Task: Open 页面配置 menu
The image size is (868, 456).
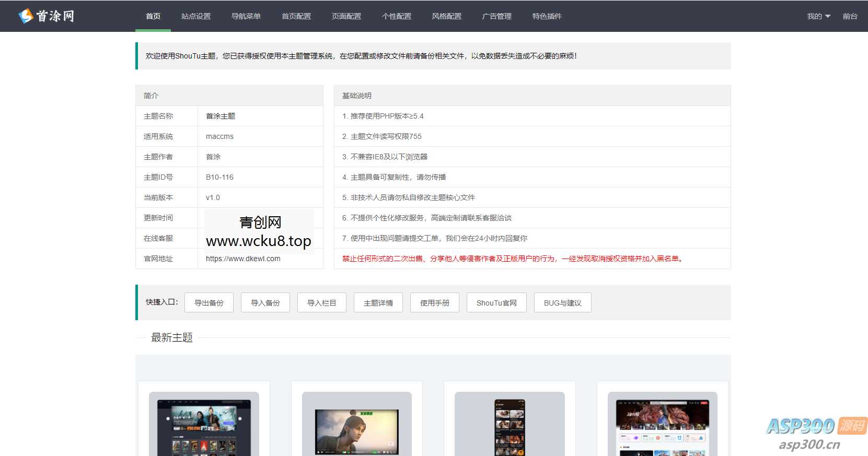Action: coord(346,16)
